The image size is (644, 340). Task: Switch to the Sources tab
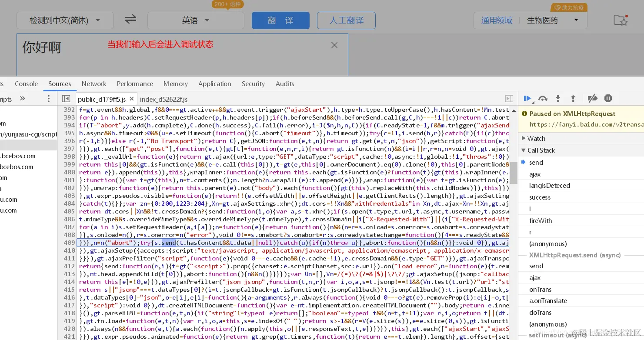pos(60,83)
